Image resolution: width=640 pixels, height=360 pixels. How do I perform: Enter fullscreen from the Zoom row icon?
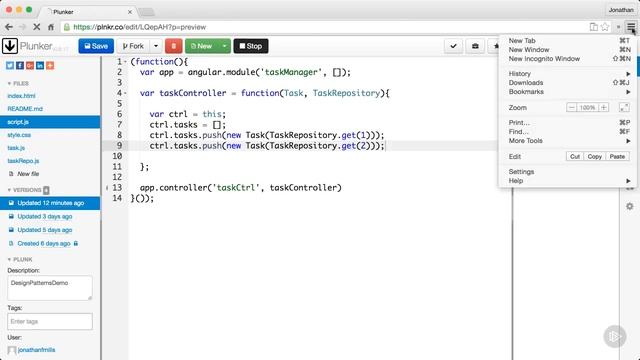point(624,107)
